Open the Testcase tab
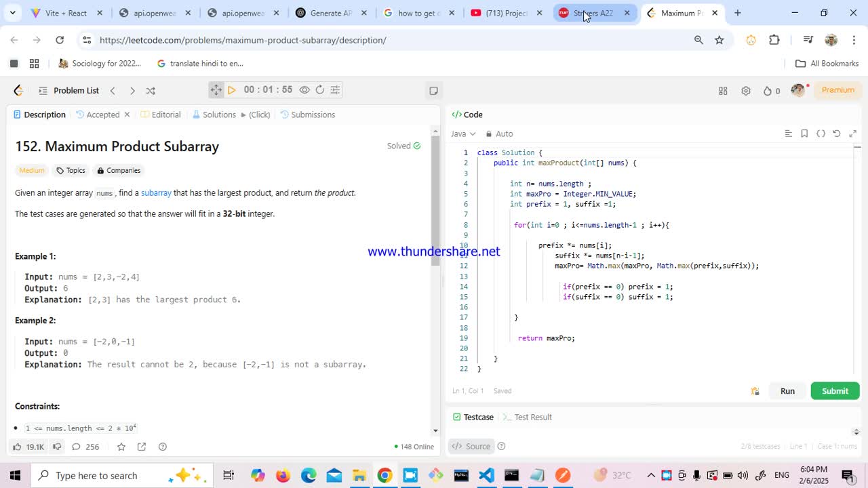This screenshot has width=868, height=488. pos(473,417)
